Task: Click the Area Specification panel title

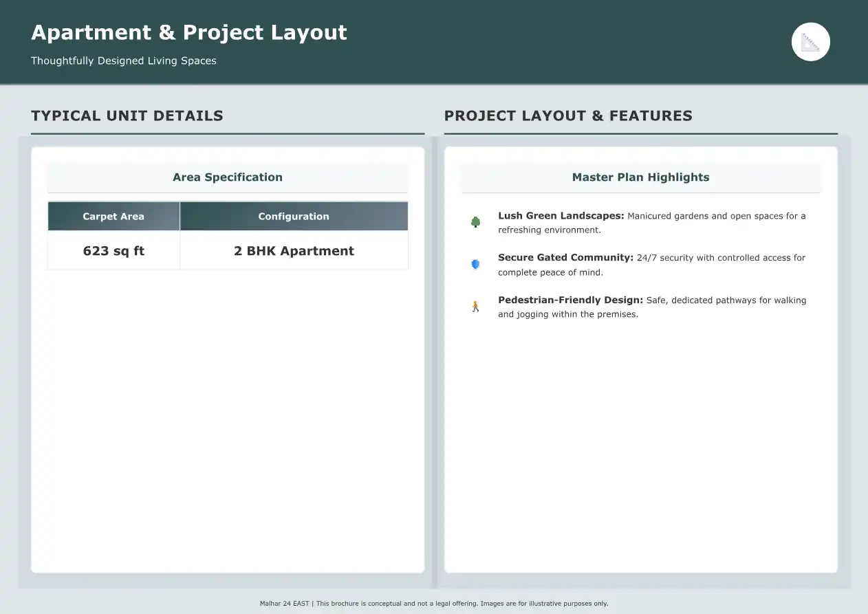Action: 228,177
